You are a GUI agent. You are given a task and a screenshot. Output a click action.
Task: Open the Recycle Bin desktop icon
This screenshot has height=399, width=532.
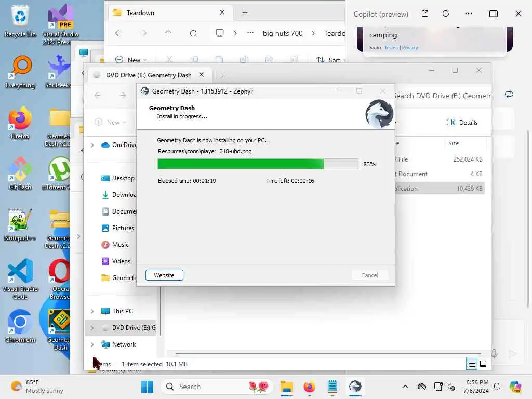(x=20, y=21)
